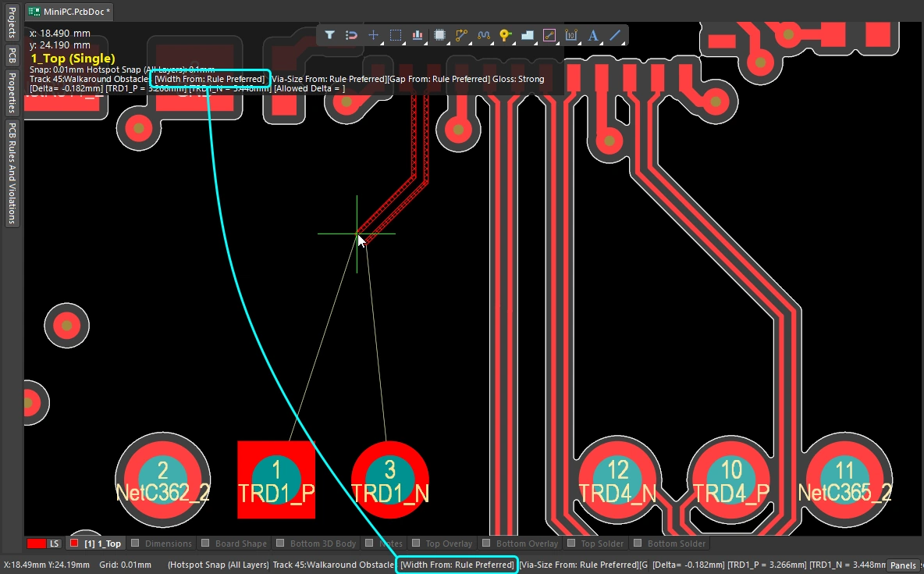Screen dimensions: 924x574
Task: Click the Panels button in status bar
Action: coord(903,565)
